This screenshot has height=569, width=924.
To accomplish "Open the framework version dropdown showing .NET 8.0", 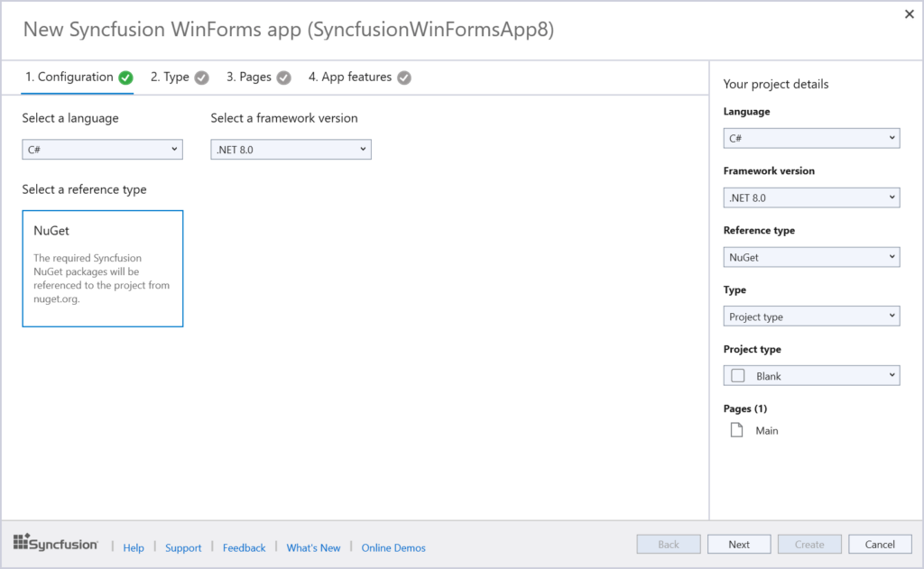I will (291, 149).
